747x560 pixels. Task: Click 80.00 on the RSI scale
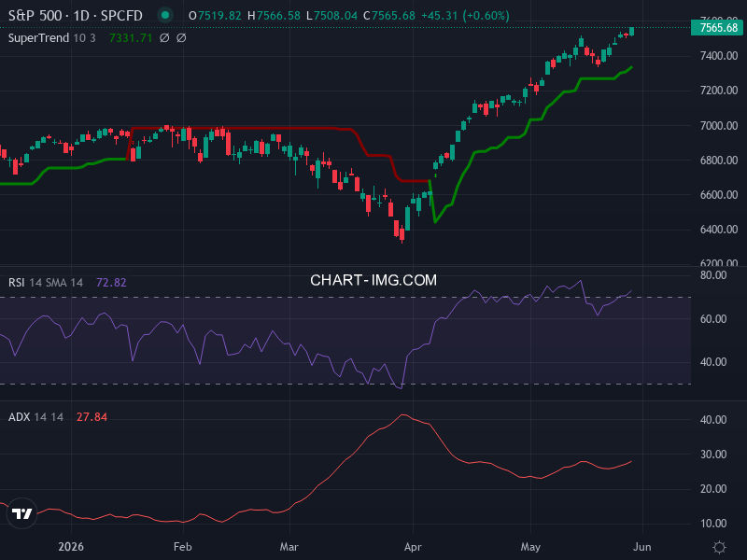713,275
